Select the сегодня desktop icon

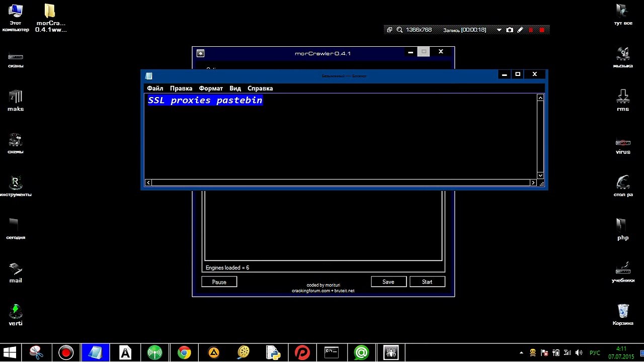pos(16,229)
